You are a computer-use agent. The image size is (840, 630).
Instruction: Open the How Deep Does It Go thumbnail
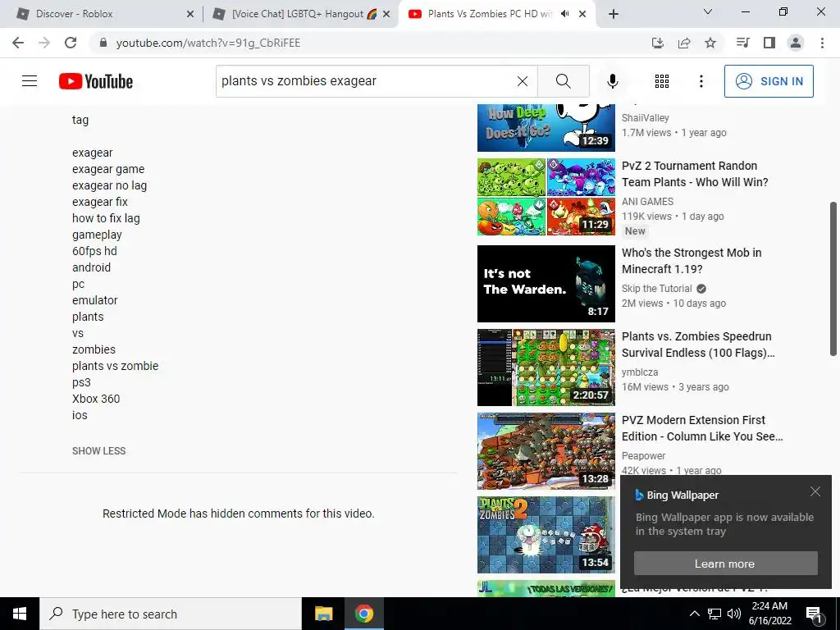pyautogui.click(x=546, y=128)
